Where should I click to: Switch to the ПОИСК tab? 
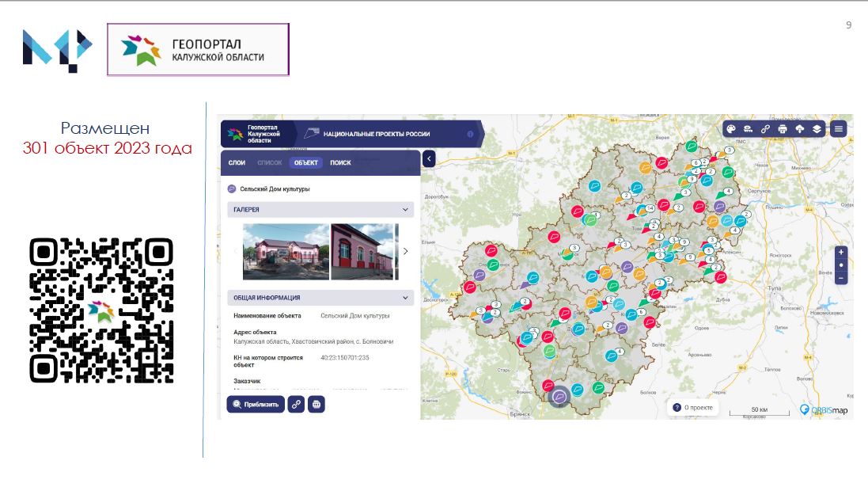tap(340, 163)
